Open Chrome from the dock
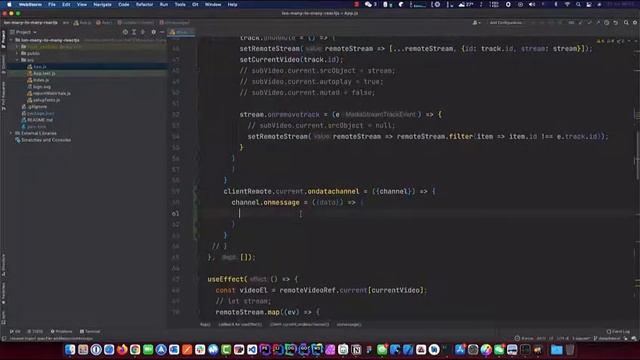 (135, 349)
